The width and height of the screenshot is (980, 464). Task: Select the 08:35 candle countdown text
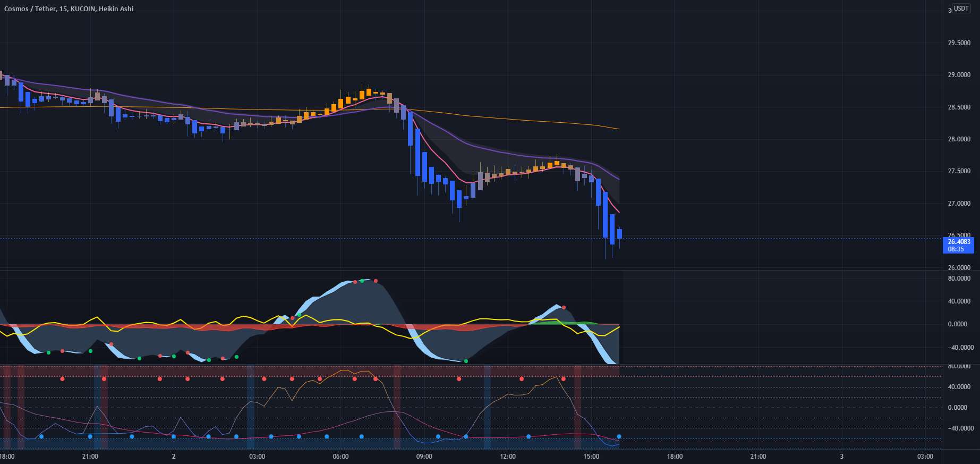coord(956,249)
